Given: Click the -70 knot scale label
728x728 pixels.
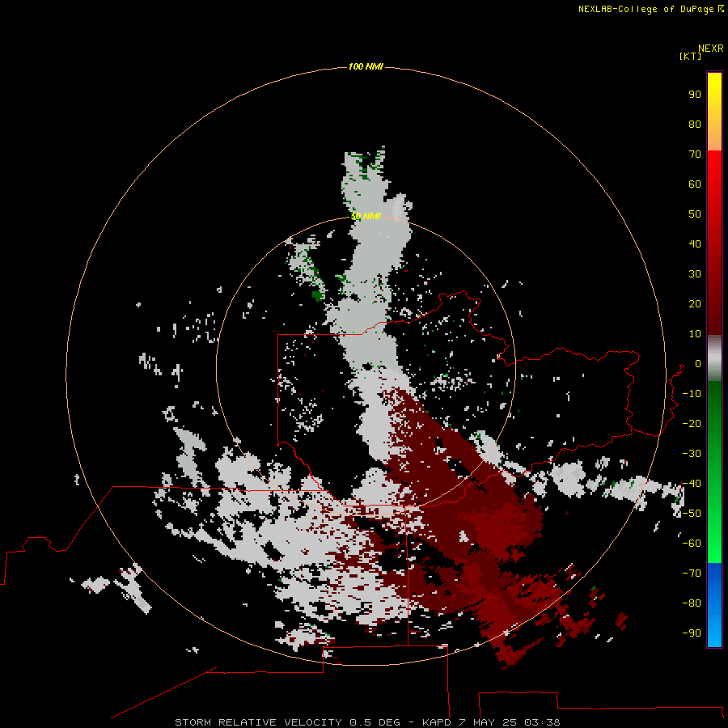Looking at the screenshot, I should (692, 574).
